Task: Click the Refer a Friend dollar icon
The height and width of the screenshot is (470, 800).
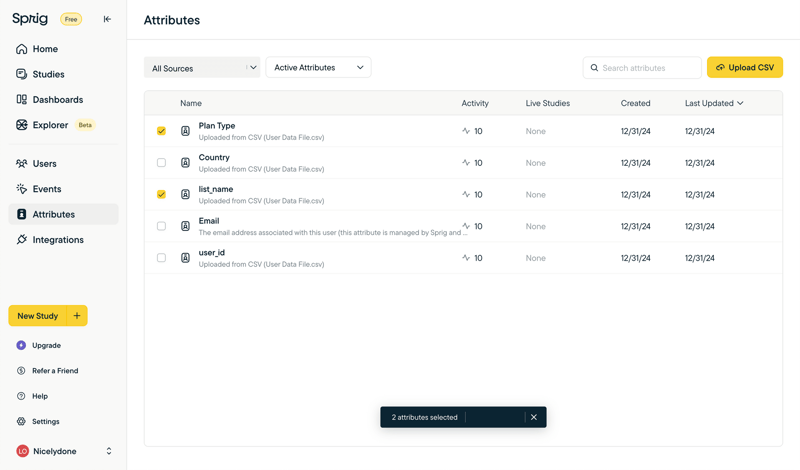Action: click(x=21, y=371)
